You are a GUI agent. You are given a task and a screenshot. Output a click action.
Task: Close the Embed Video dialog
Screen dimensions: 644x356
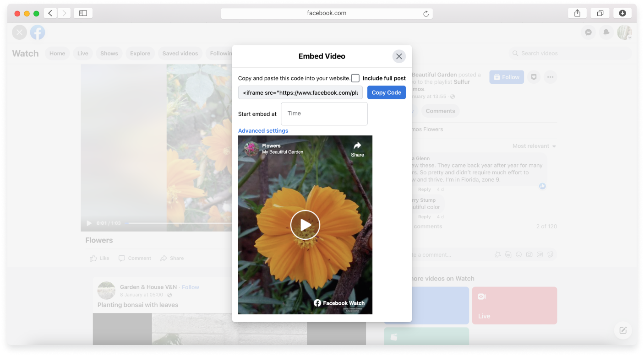click(399, 56)
